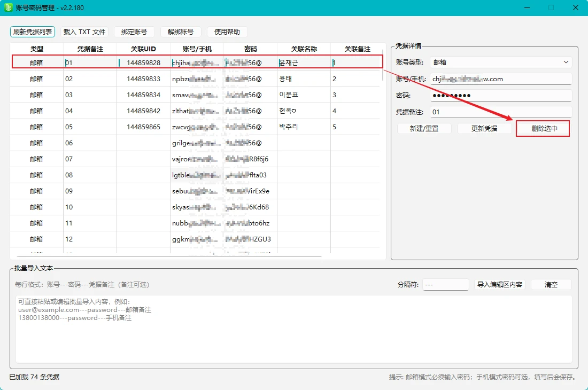Click the 清空 button
Viewport: 588px width, 390px height.
coord(551,285)
